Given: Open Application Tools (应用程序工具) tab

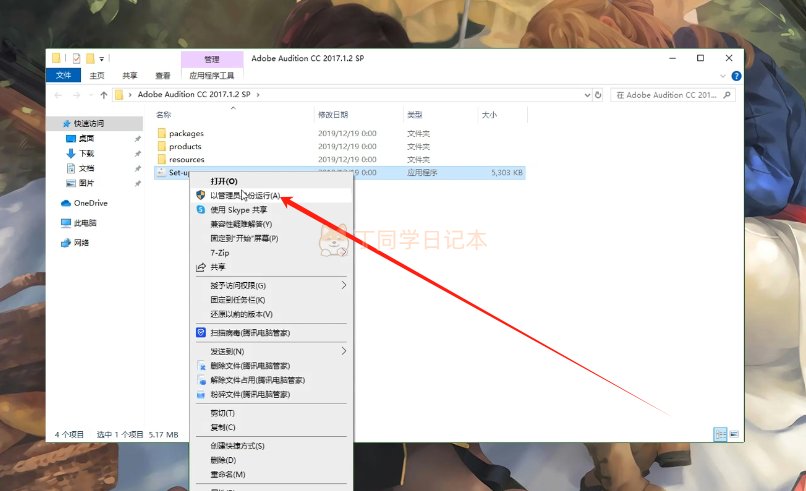Looking at the screenshot, I should (212, 76).
